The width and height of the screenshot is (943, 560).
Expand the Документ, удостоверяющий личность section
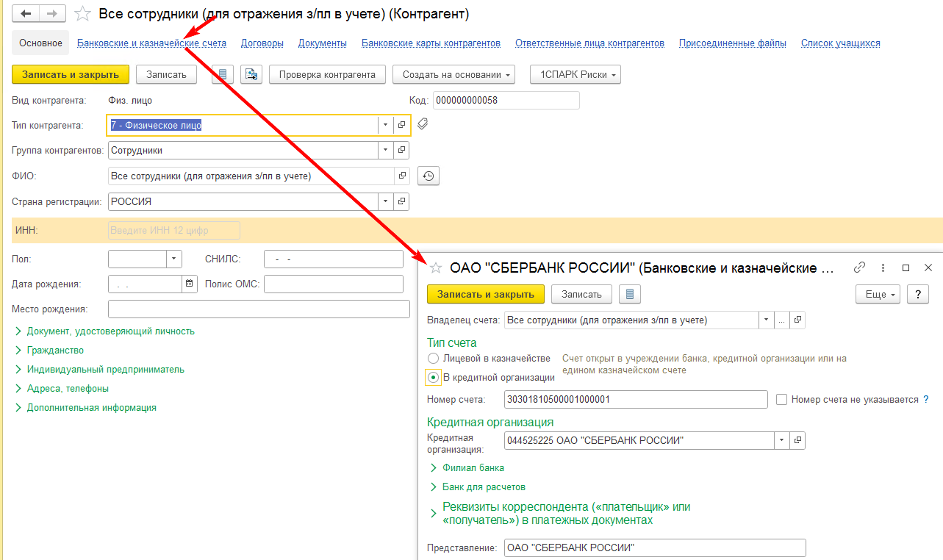[110, 331]
